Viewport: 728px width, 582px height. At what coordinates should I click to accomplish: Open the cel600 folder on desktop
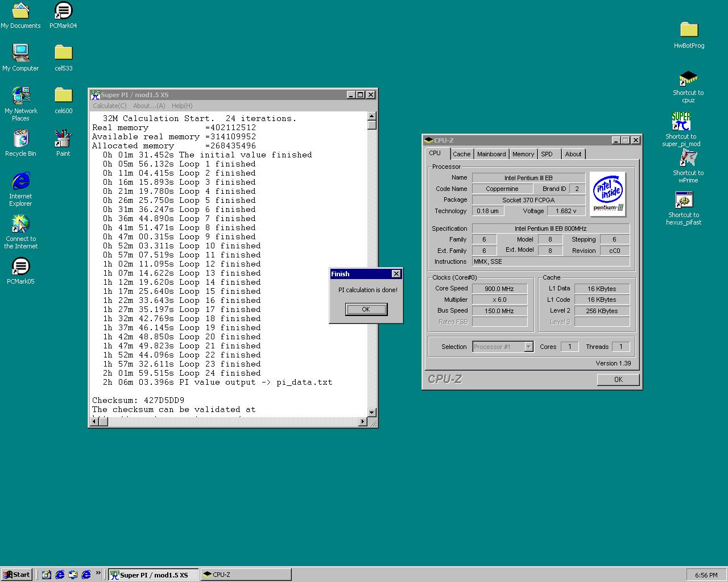coord(63,101)
